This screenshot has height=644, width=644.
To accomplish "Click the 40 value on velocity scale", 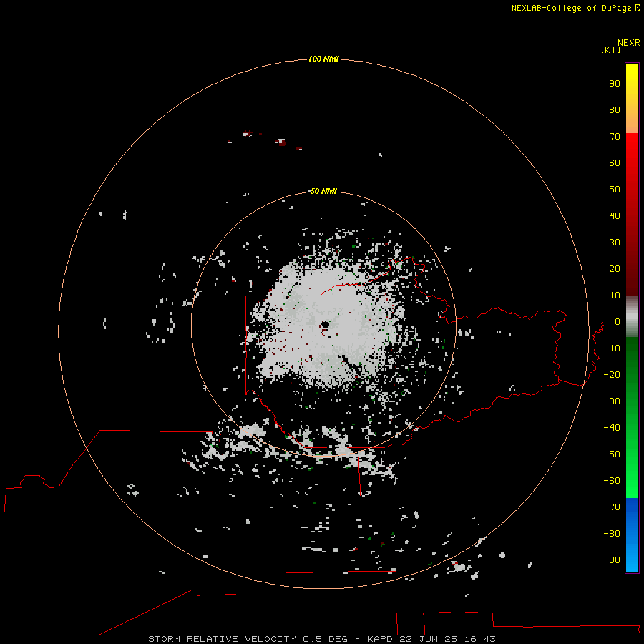I will (x=615, y=216).
